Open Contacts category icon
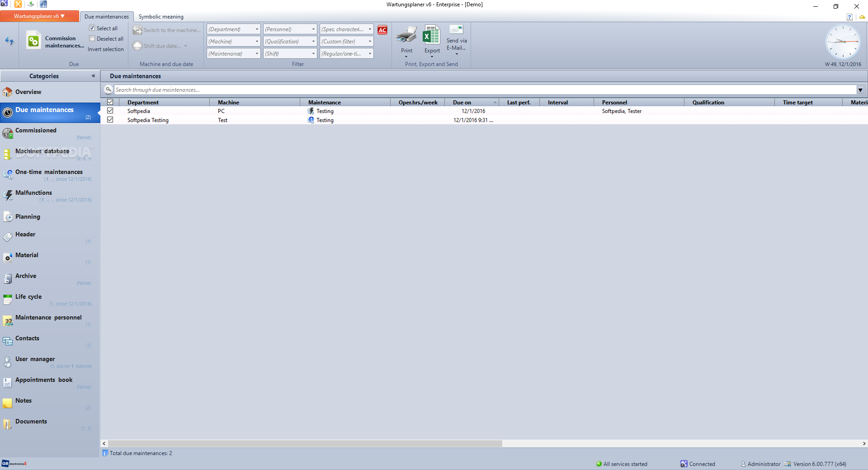 [8, 341]
